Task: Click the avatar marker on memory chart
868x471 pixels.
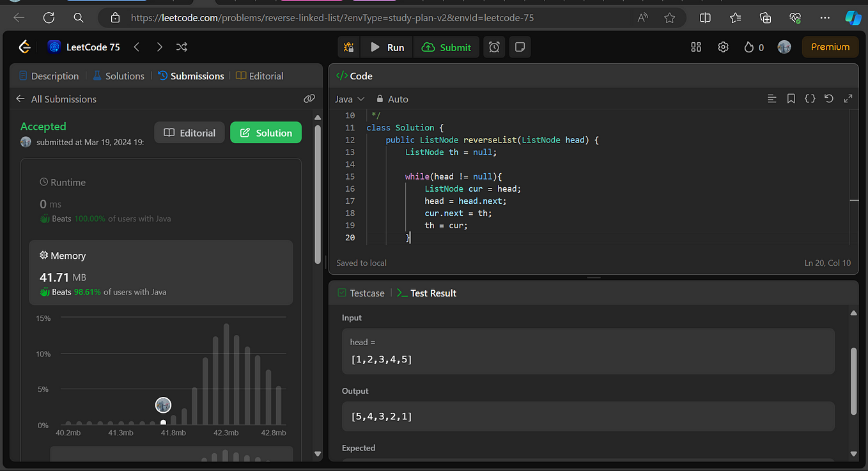Action: [164, 405]
